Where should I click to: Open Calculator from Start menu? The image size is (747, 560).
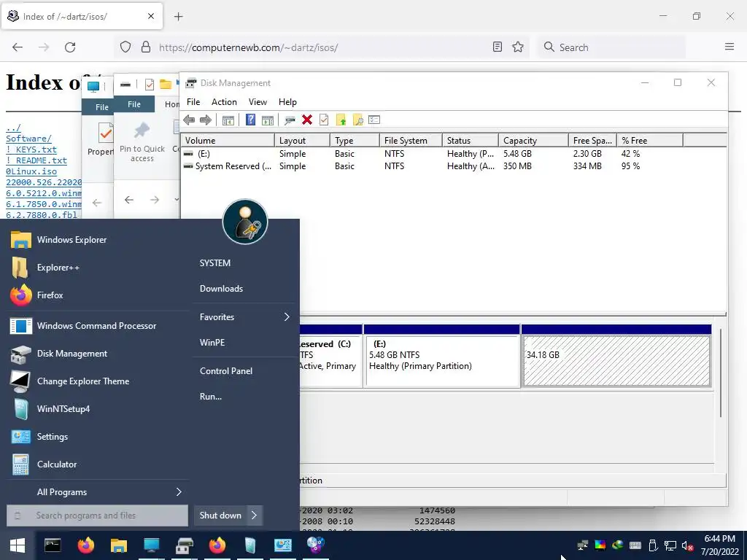pyautogui.click(x=97, y=464)
